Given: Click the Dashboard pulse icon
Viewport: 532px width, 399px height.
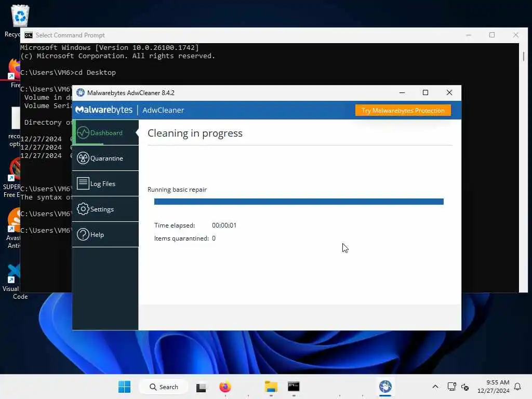Looking at the screenshot, I should (x=83, y=132).
